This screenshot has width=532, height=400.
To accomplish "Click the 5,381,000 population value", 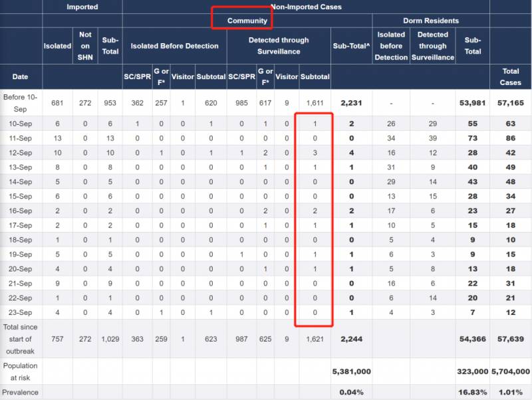I will 351,371.
